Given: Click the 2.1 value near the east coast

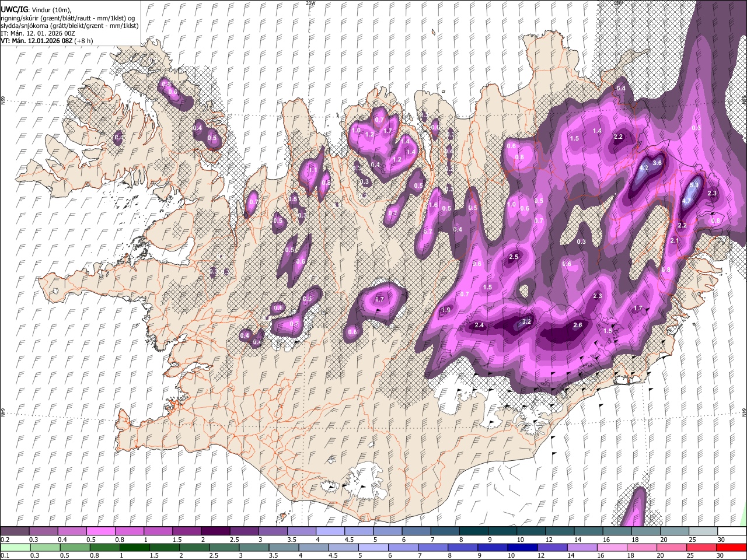Looking at the screenshot, I should coord(675,240).
